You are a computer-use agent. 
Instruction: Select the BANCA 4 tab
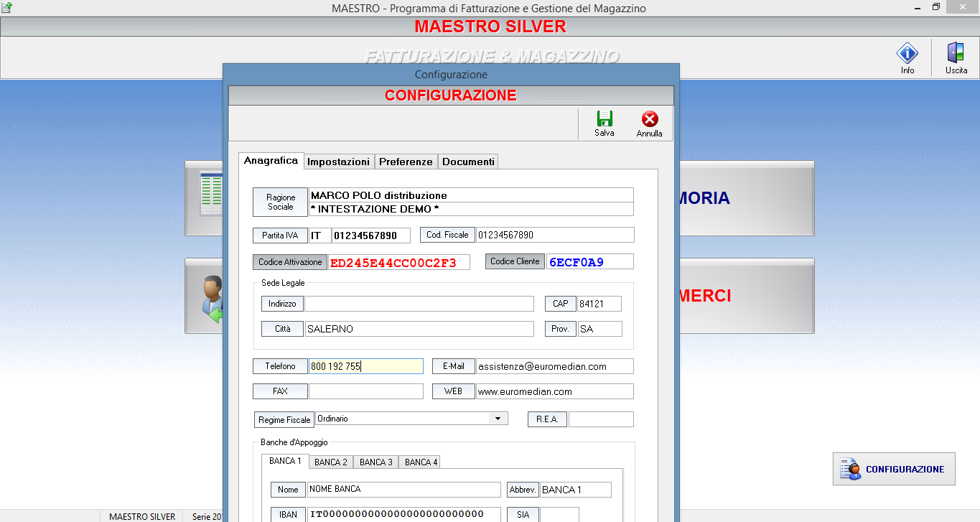coord(421,462)
